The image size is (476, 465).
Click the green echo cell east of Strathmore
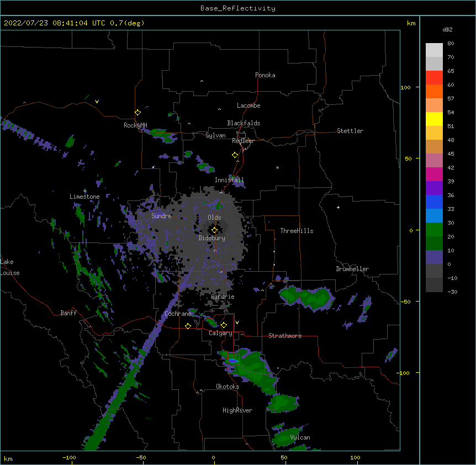coord(306,298)
